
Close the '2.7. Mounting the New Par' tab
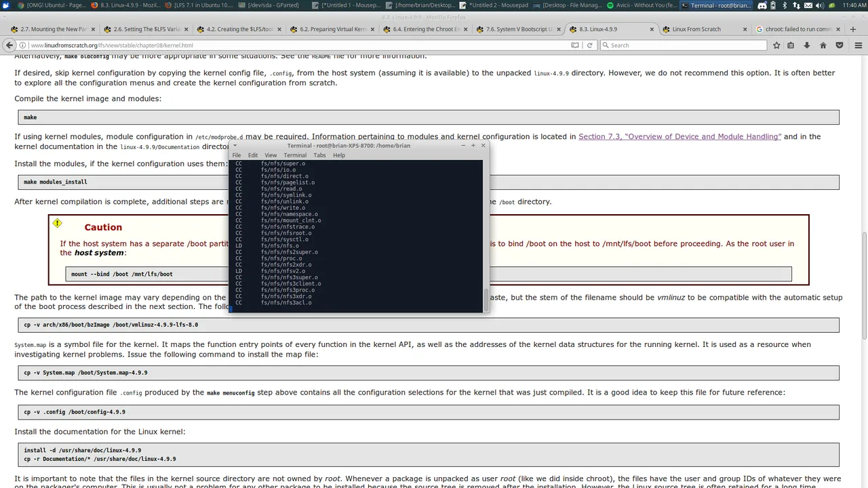pyautogui.click(x=93, y=29)
